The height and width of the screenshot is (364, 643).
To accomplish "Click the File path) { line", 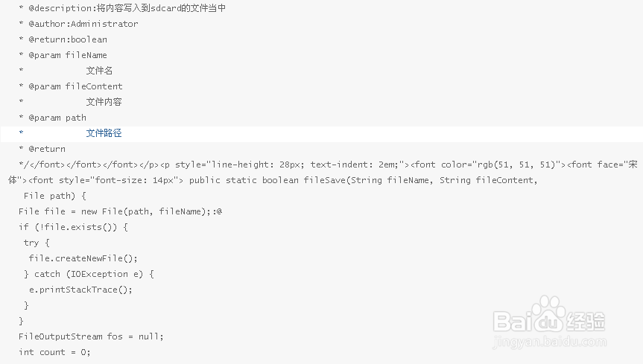I will (x=55, y=196).
